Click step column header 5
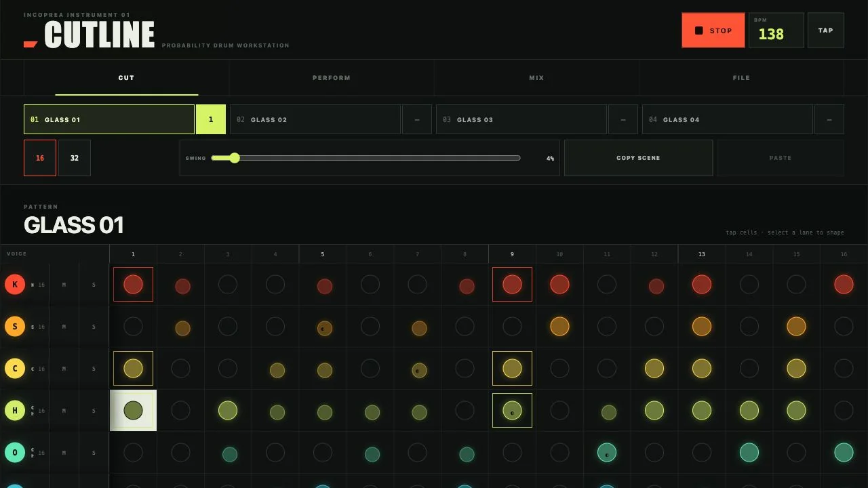 click(322, 254)
